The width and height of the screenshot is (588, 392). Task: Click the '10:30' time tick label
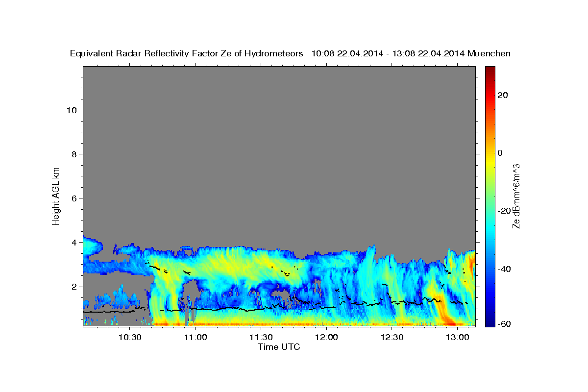coord(130,337)
